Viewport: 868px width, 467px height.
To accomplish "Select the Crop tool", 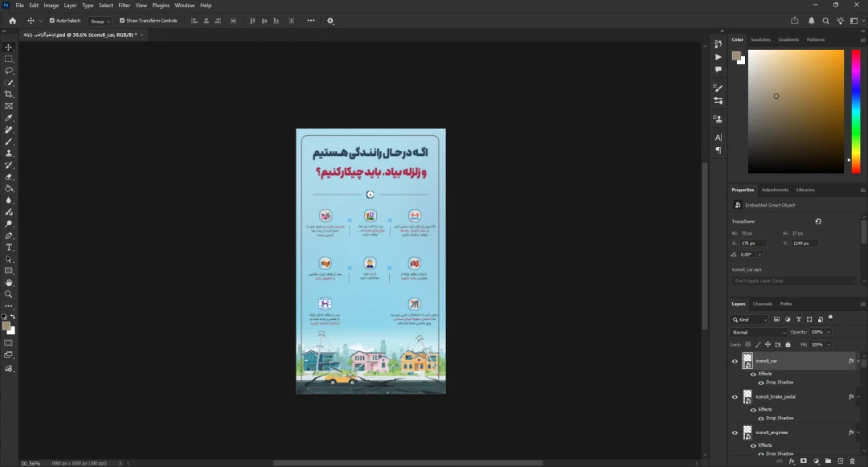I will click(x=9, y=94).
